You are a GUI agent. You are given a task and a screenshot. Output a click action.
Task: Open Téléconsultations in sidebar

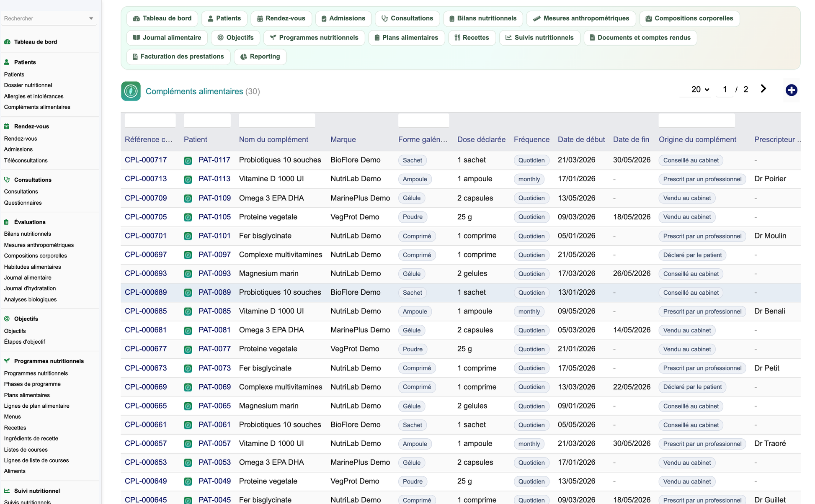click(26, 160)
